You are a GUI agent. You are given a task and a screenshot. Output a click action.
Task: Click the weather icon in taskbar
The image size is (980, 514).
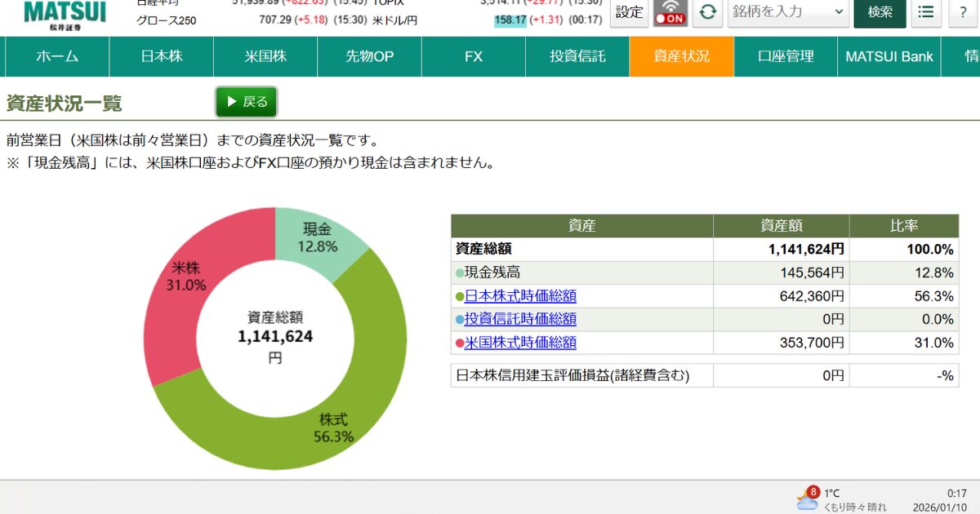[x=807, y=498]
